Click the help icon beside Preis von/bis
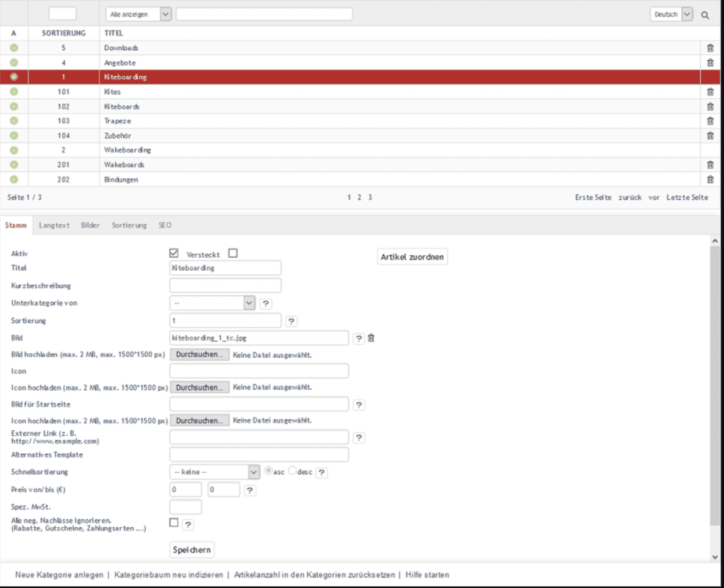 point(250,490)
